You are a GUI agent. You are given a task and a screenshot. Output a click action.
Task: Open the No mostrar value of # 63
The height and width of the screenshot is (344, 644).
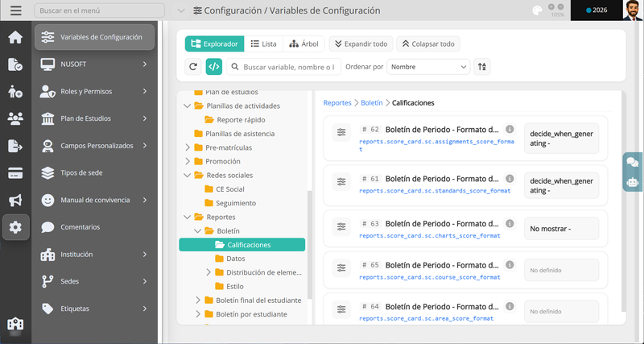(x=561, y=229)
